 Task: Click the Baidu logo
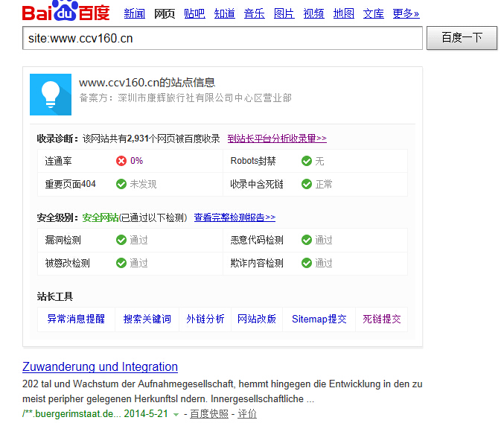pyautogui.click(x=66, y=11)
